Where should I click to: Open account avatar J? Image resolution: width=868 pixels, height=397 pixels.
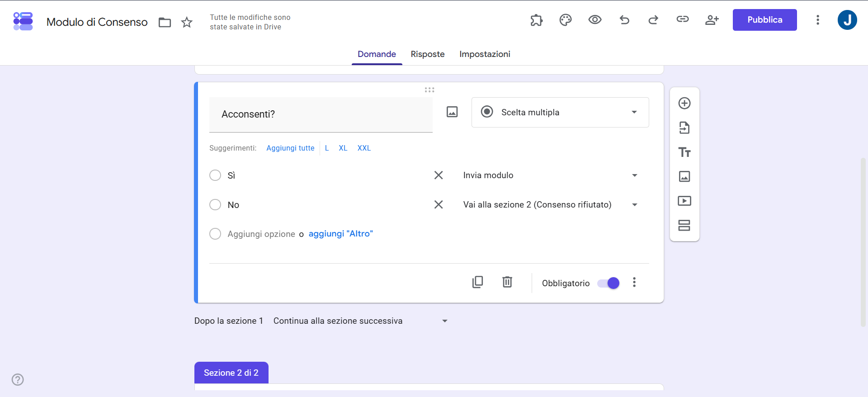click(x=847, y=20)
